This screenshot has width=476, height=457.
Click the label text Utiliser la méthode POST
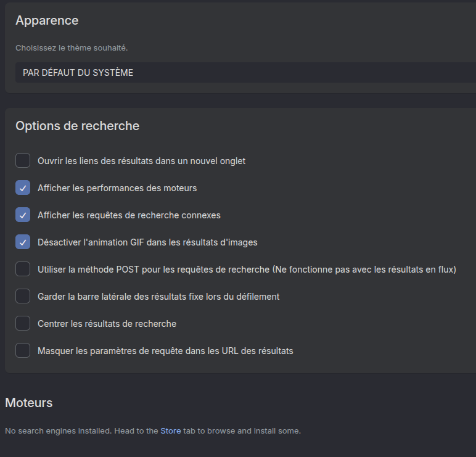tap(247, 270)
